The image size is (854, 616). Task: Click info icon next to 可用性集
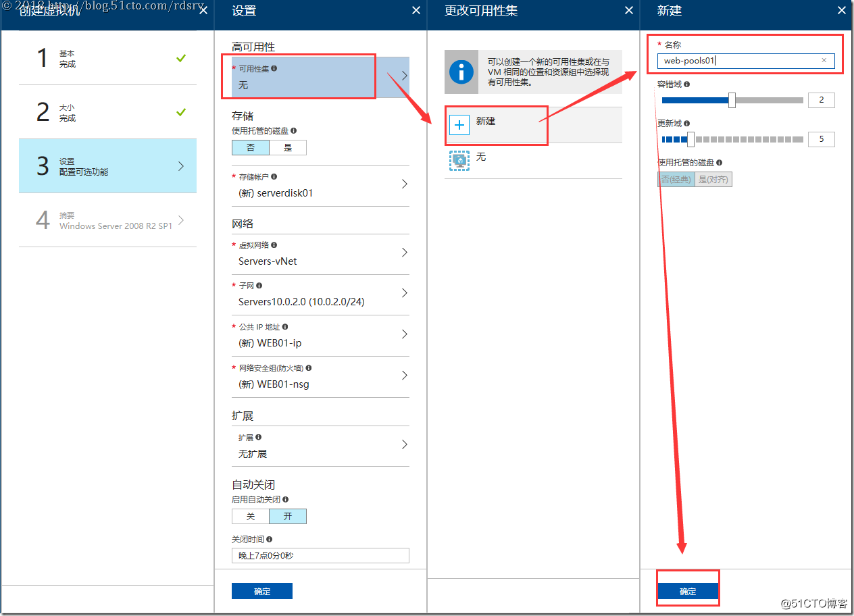click(274, 69)
